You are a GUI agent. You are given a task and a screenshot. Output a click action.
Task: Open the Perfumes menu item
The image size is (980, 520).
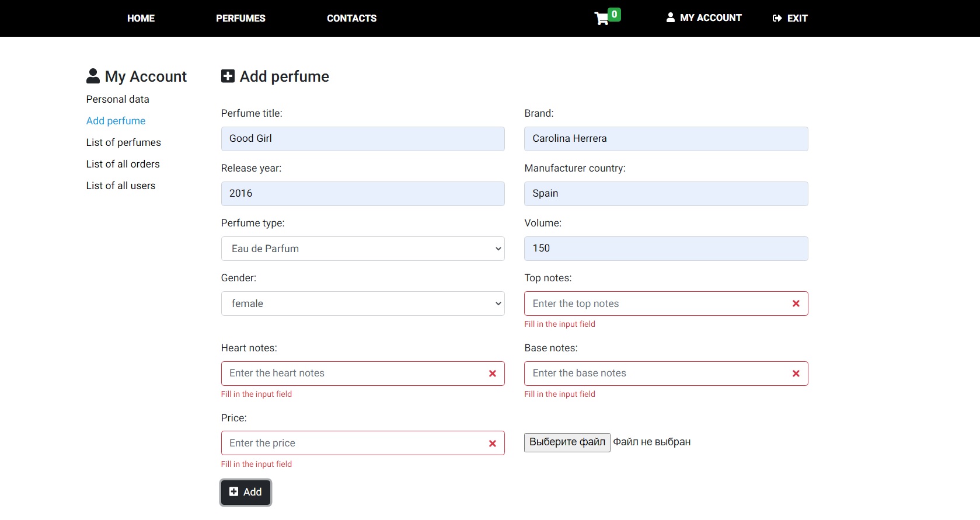(x=240, y=19)
